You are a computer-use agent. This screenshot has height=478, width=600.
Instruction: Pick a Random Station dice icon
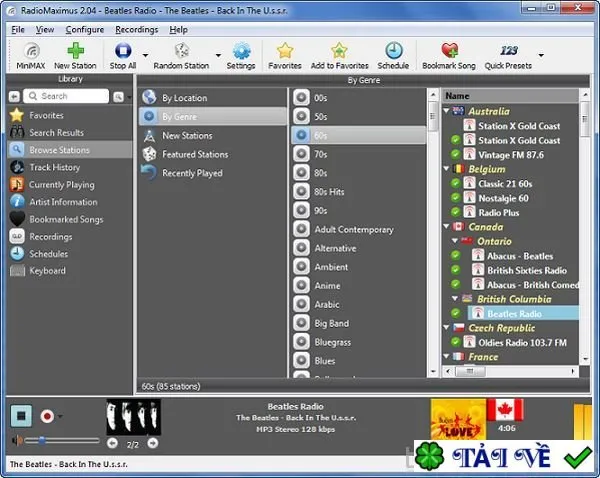pos(181,51)
